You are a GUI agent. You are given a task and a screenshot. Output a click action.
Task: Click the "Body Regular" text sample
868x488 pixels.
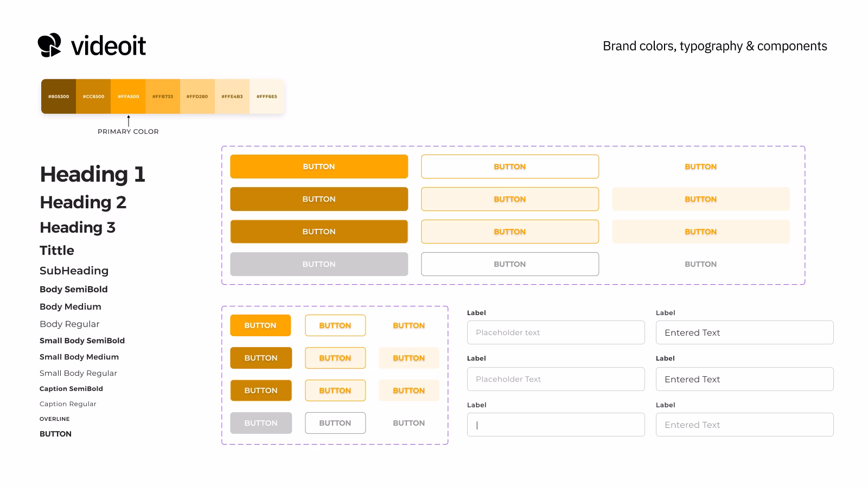69,324
